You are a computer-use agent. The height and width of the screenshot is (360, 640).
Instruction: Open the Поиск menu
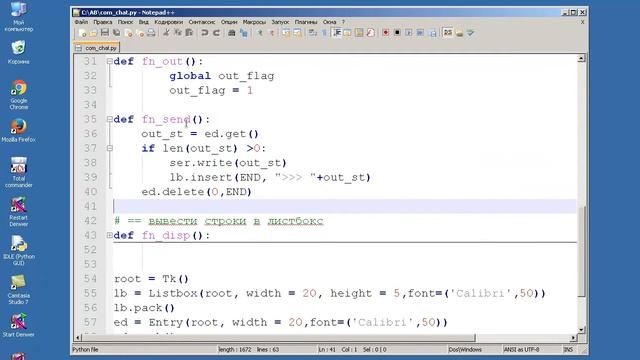(125, 22)
